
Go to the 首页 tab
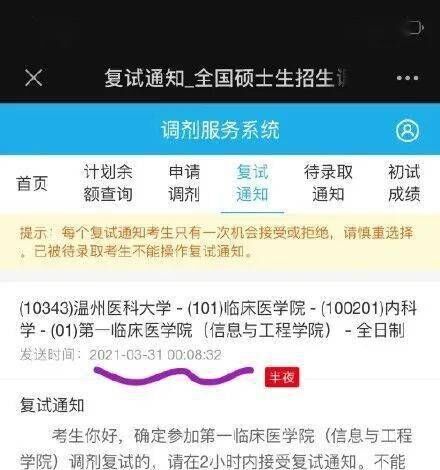tap(32, 183)
